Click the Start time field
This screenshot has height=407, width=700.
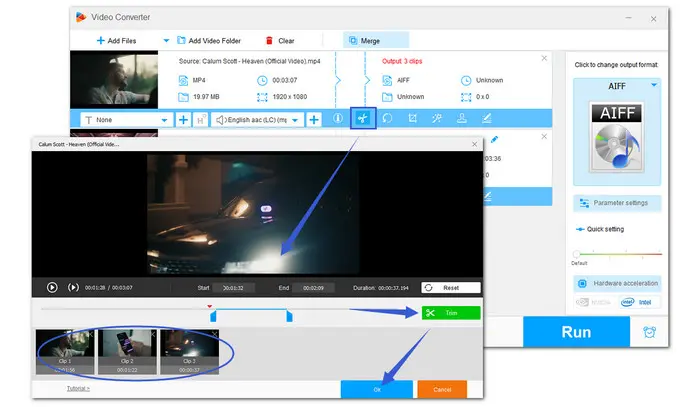[x=233, y=288]
